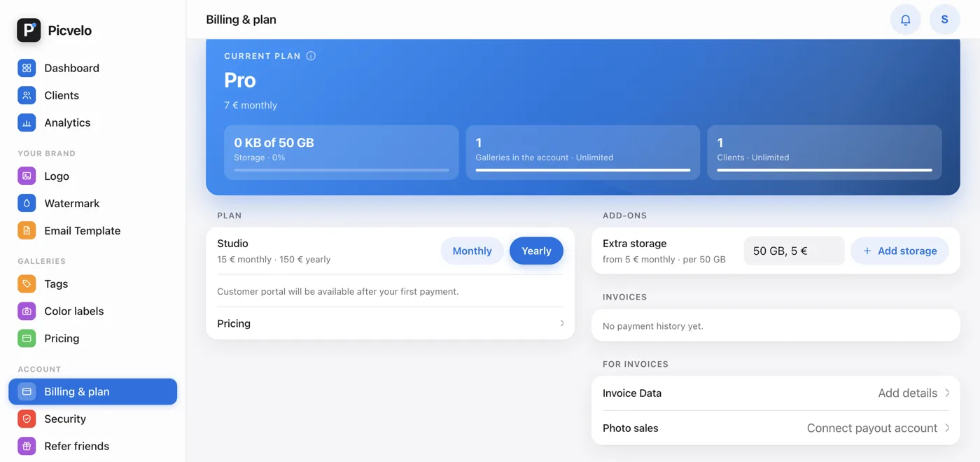Image resolution: width=980 pixels, height=462 pixels.
Task: Switch Studio billing to Yearly
Action: coord(536,251)
